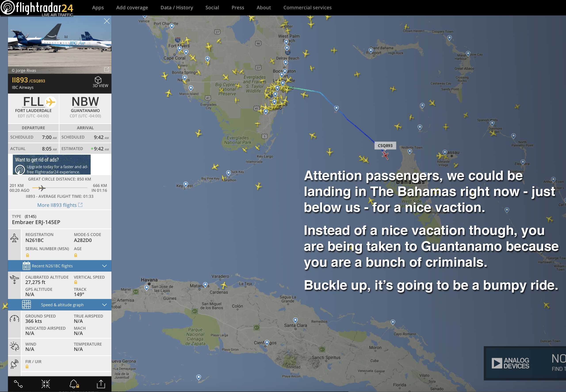Viewport: 566px width, 392px height.
Task: Open the About menu item
Action: click(264, 8)
